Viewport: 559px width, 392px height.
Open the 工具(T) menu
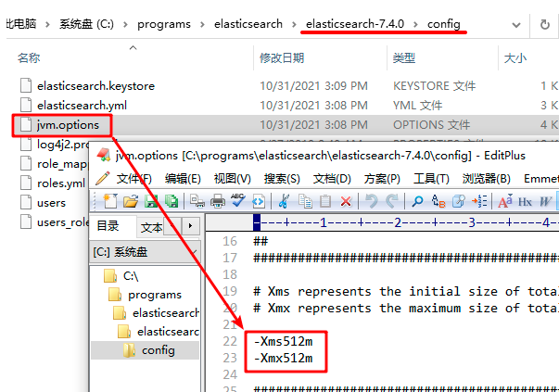pyautogui.click(x=431, y=179)
